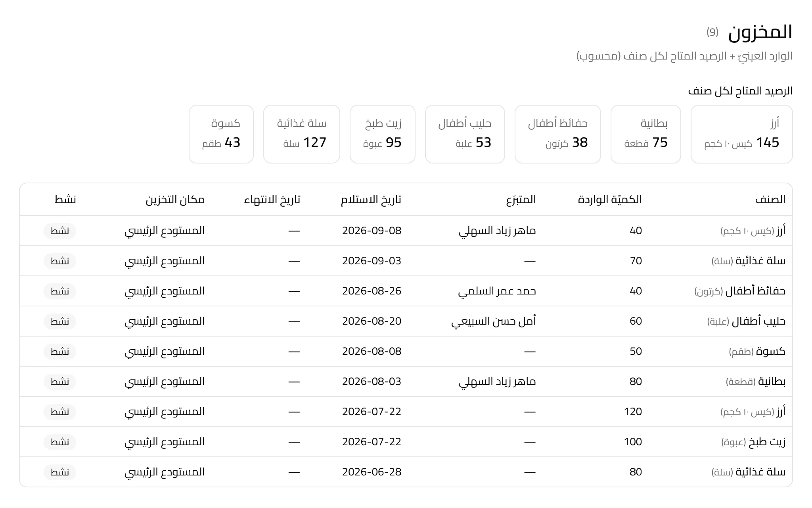Screen dimensions: 812x508
Task: Select the أرز item with quantity 120
Action: tap(753, 412)
